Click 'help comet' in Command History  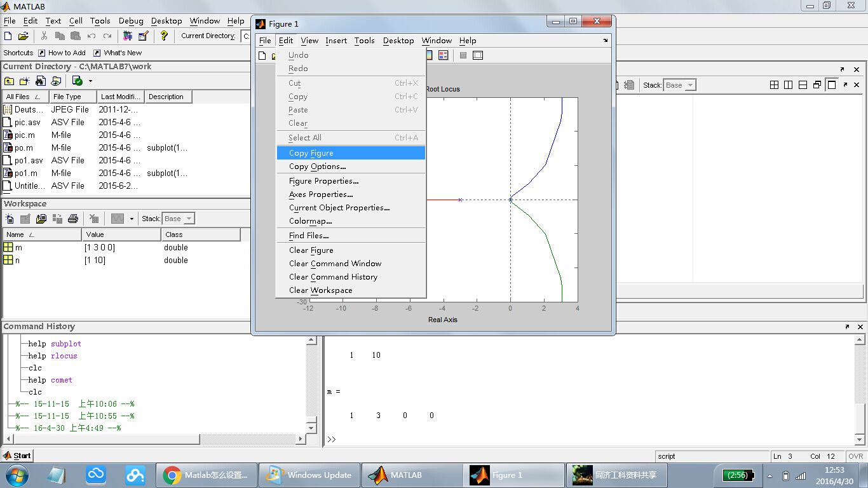click(x=50, y=380)
